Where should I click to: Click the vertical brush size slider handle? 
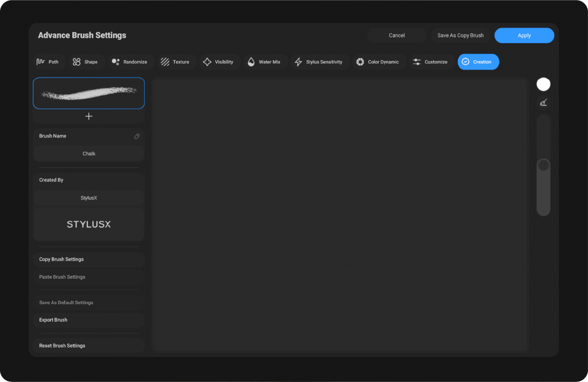[543, 165]
